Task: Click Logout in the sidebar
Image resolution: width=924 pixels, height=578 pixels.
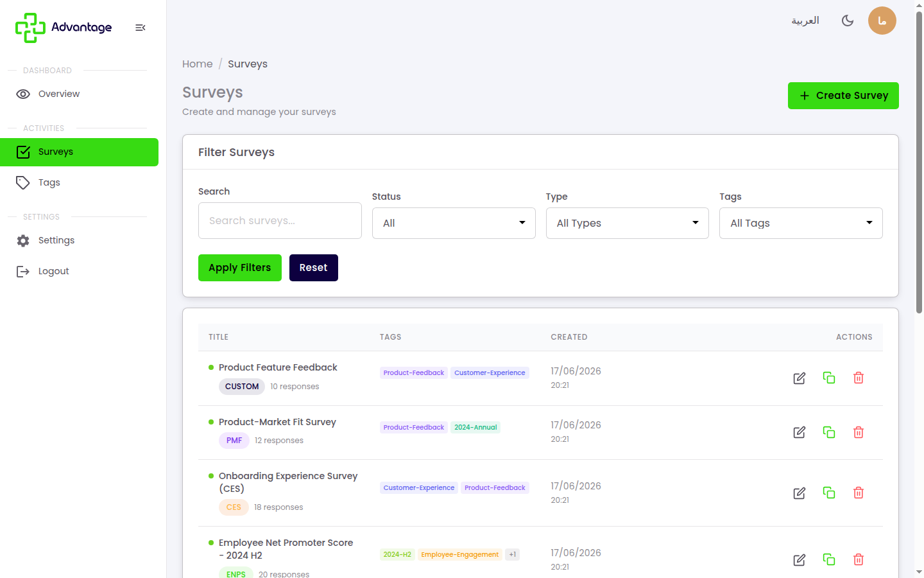Action: coord(80,271)
